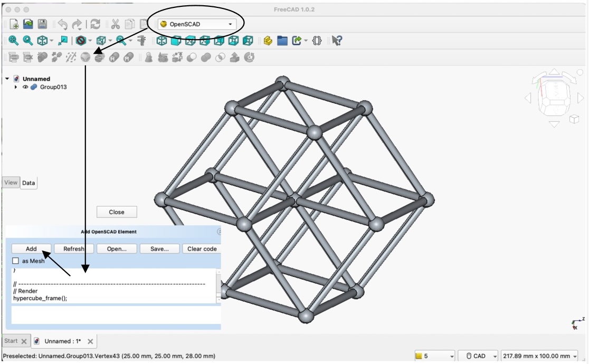Click the Add button
Image resolution: width=589 pixels, height=364 pixels.
tap(31, 249)
